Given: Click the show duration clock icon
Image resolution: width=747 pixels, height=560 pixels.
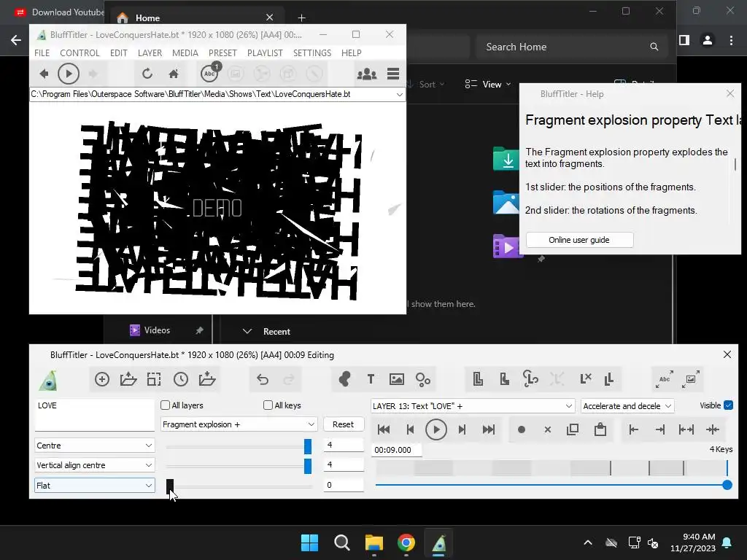Looking at the screenshot, I should [181, 379].
